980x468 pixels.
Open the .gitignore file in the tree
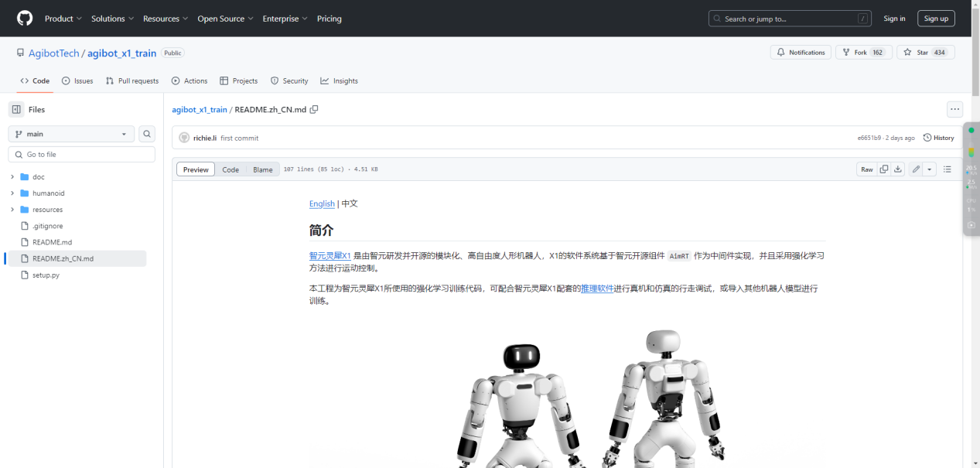click(x=48, y=226)
